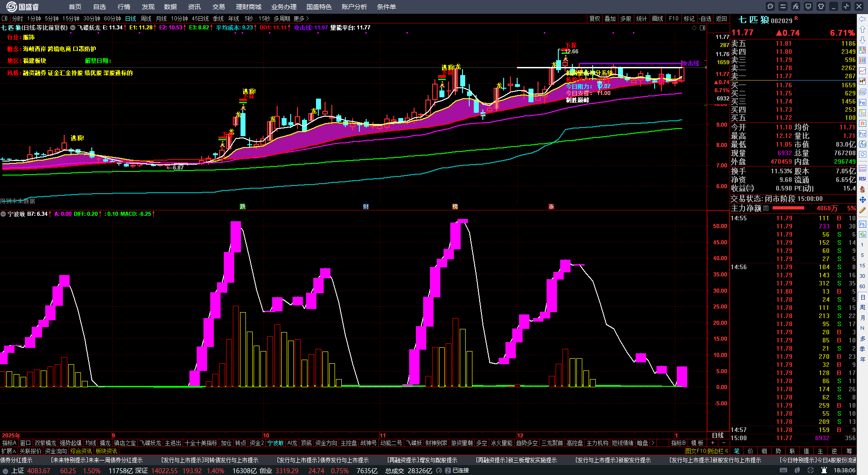Open the settings sliders icon in title bar
This screenshot has height=475, width=868.
783,6
